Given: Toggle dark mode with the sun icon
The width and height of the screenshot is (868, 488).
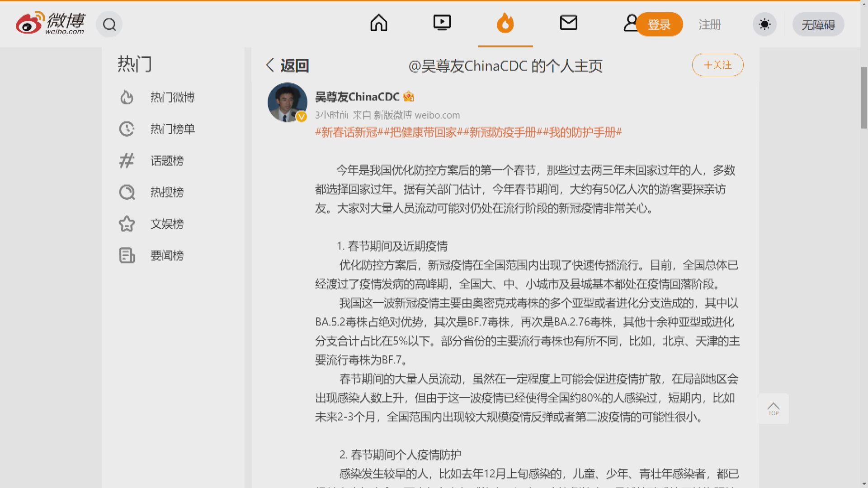Looking at the screenshot, I should point(764,24).
